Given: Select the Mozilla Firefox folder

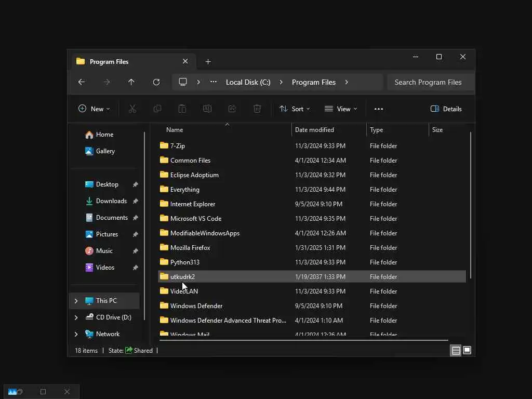Looking at the screenshot, I should [312, 248].
